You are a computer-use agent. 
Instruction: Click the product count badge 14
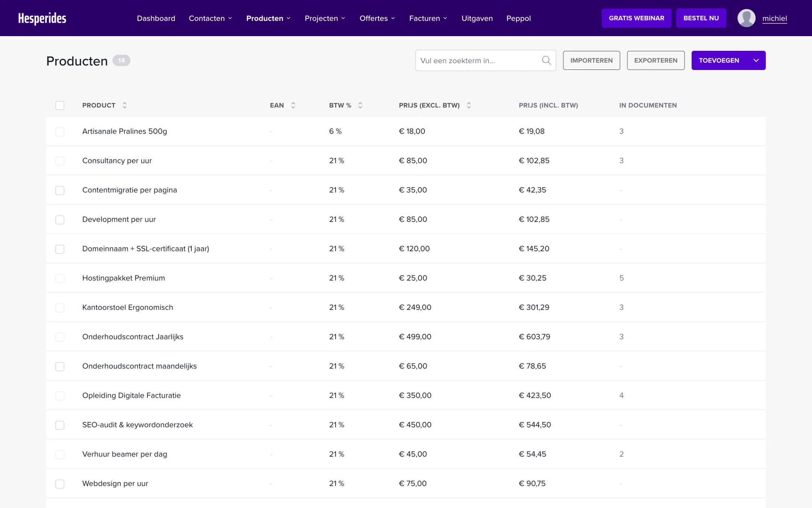[121, 61]
